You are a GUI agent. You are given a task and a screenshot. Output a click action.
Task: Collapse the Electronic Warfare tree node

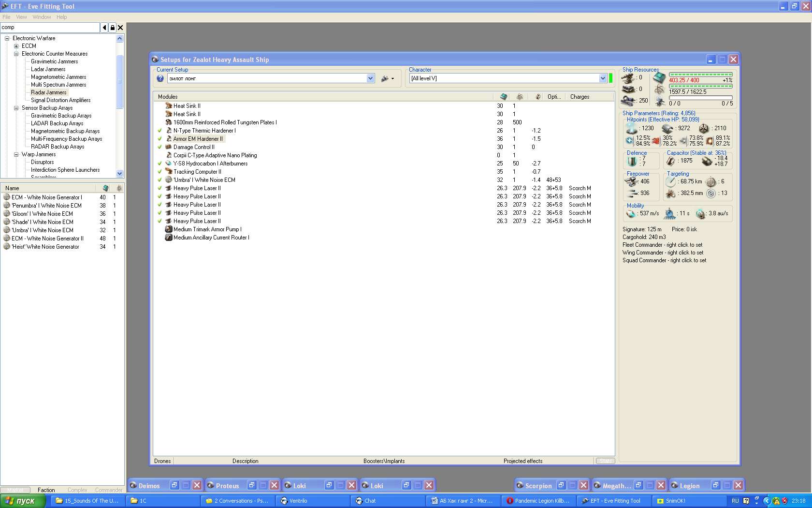click(x=7, y=38)
